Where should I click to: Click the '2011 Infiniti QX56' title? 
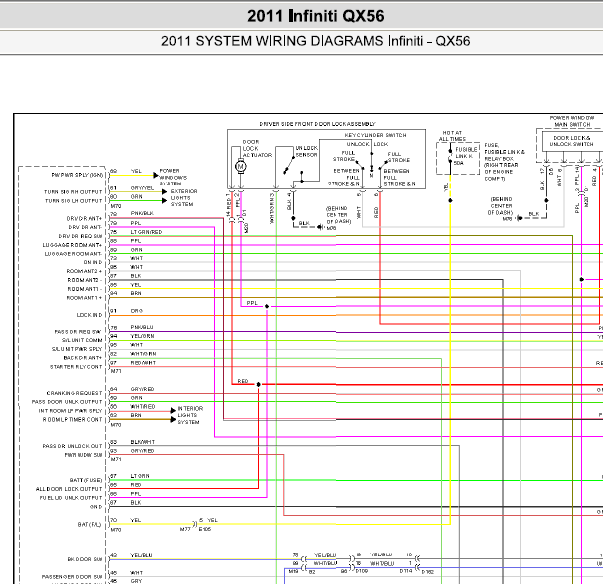coord(301,16)
